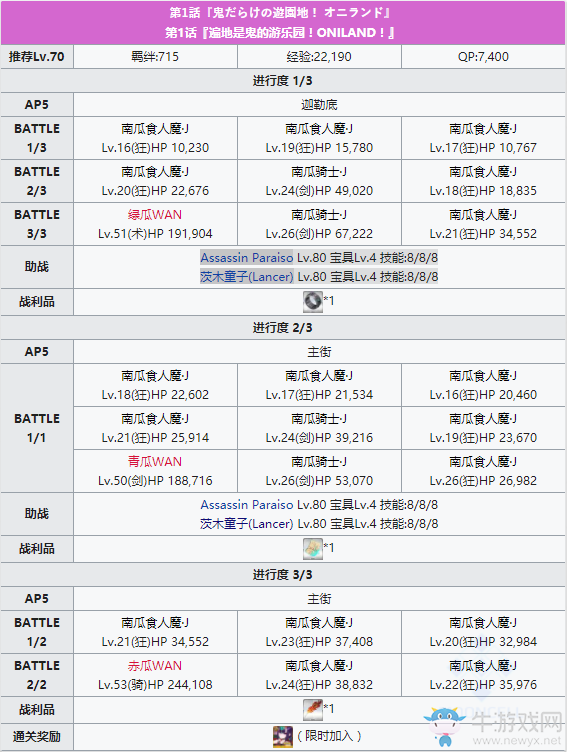Screen dimensions: 567x752
Task: Open Assassin Paraiso link under progress 2/3
Action: click(247, 505)
